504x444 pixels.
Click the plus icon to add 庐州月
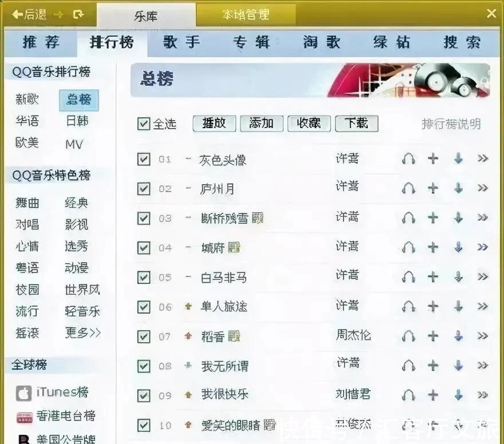(x=433, y=187)
